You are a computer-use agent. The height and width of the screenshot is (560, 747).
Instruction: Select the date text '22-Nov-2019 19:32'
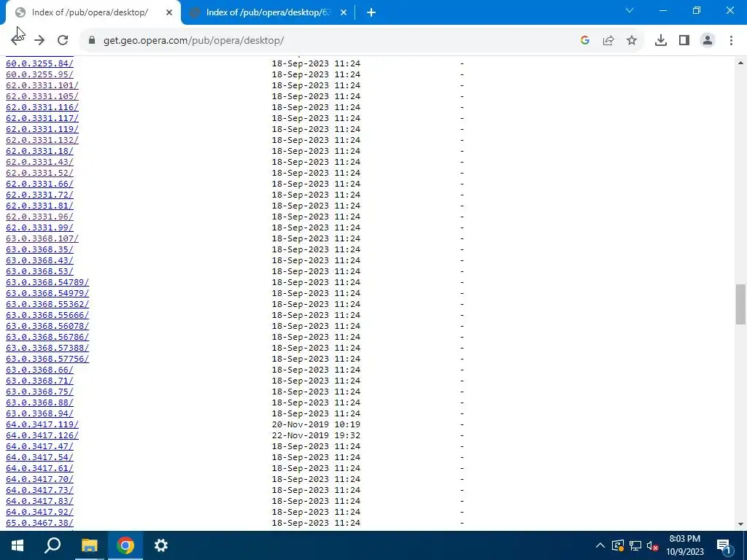point(316,436)
